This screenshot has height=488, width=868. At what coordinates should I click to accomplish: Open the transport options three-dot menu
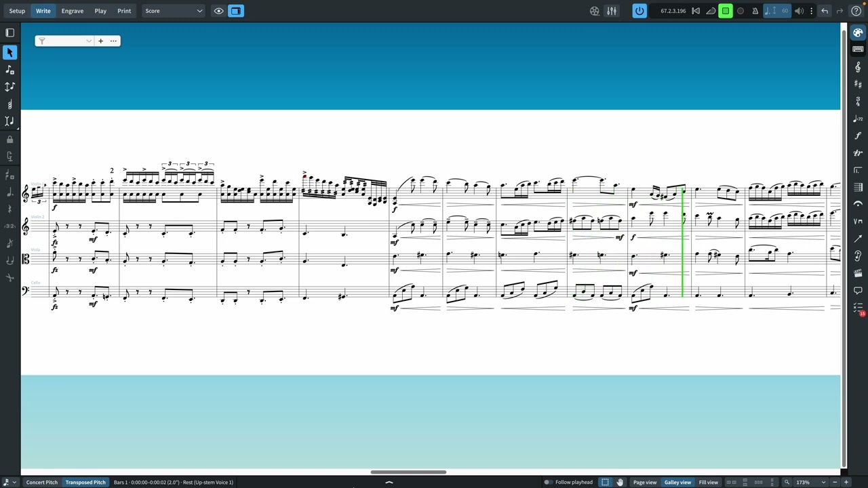pyautogui.click(x=811, y=11)
